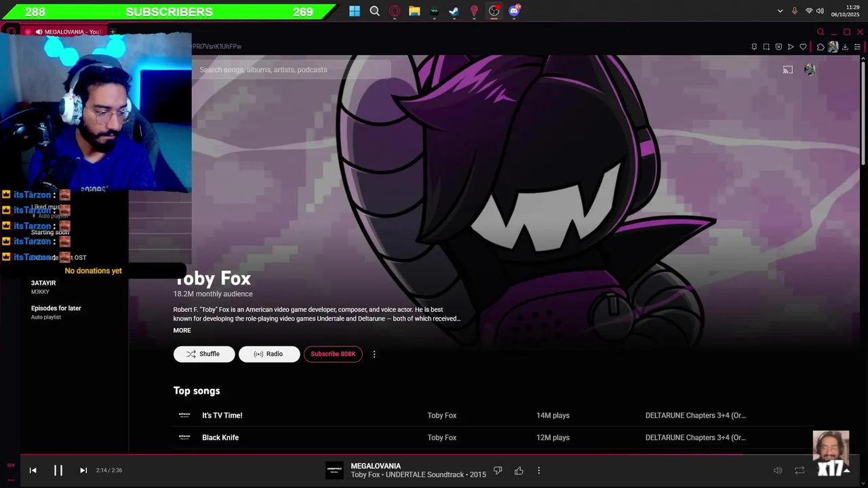Image resolution: width=868 pixels, height=488 pixels.
Task: Click the cast to device icon
Action: point(787,70)
